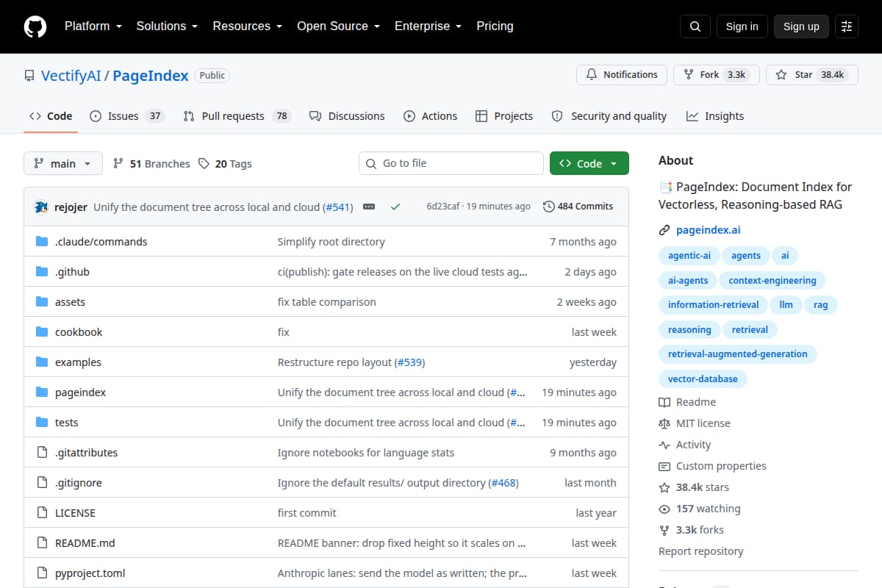Click the LICENSE file icon
882x588 pixels.
(x=42, y=513)
